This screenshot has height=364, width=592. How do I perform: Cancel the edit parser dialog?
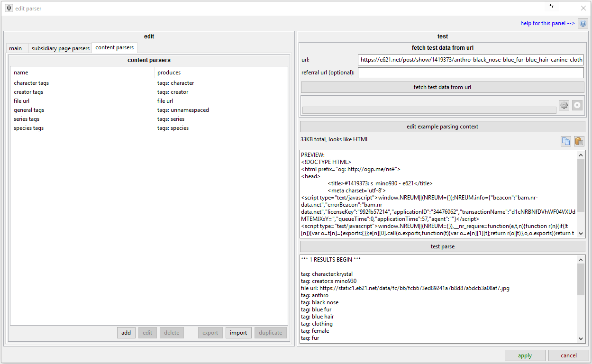(x=569, y=355)
